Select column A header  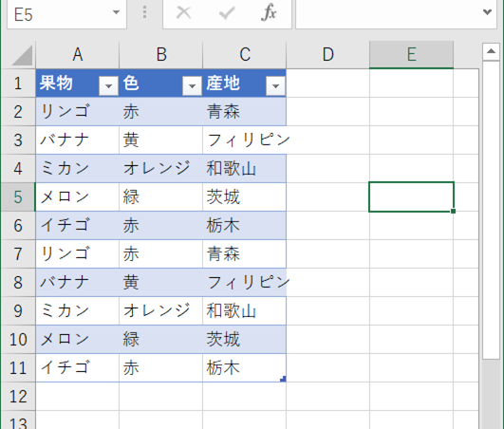coord(78,55)
